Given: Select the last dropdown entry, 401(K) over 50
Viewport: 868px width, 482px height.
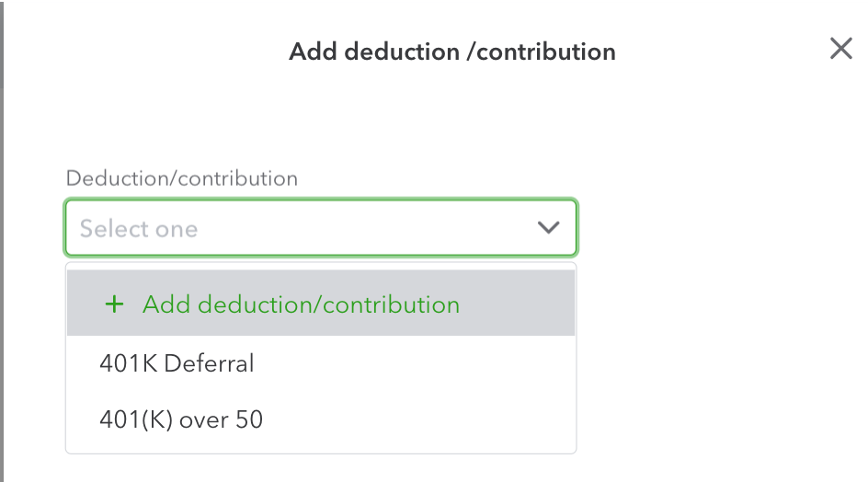Looking at the screenshot, I should pos(181,420).
